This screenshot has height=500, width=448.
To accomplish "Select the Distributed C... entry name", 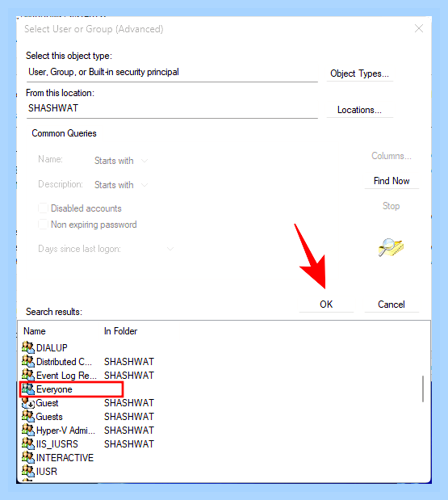I will click(x=64, y=362).
